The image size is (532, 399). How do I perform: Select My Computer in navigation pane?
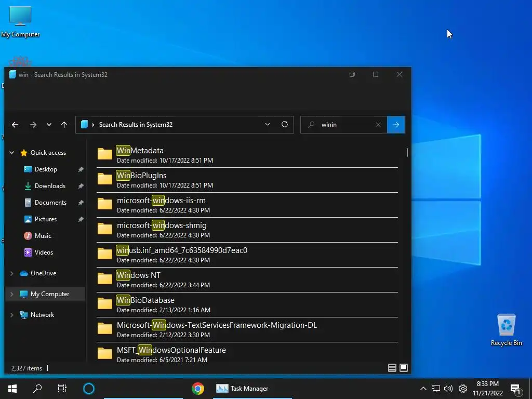pos(49,294)
